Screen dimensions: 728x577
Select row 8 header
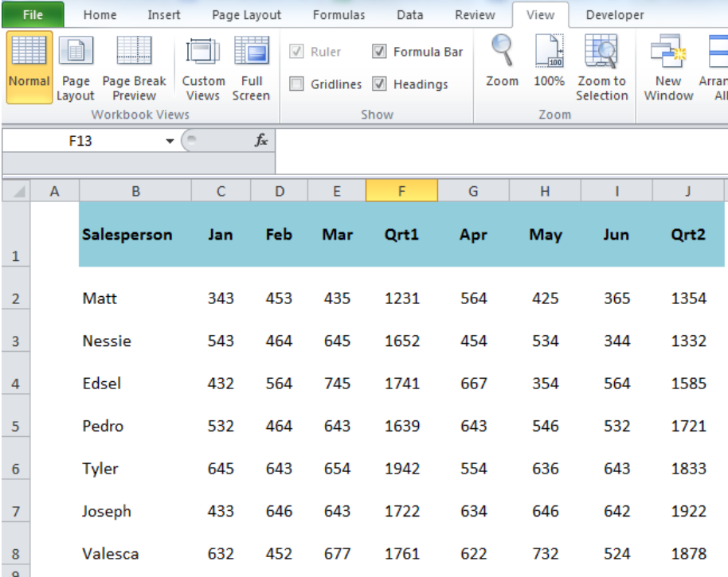pyautogui.click(x=16, y=543)
